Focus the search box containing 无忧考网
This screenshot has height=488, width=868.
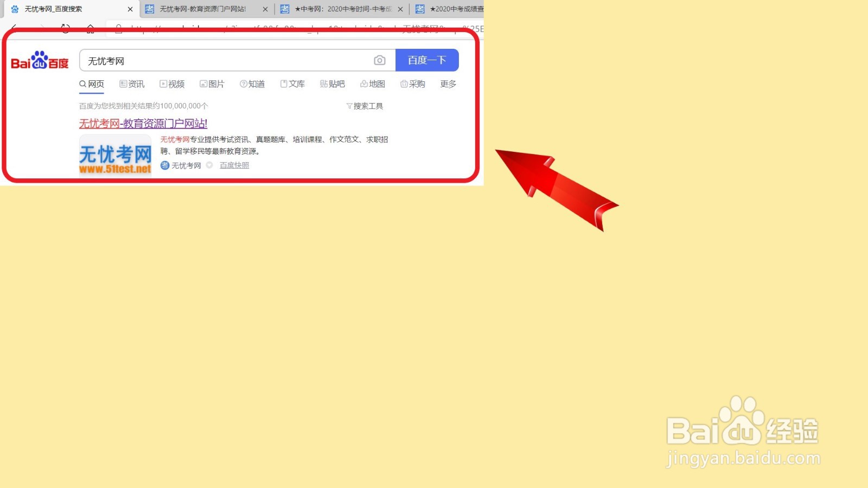(x=238, y=60)
